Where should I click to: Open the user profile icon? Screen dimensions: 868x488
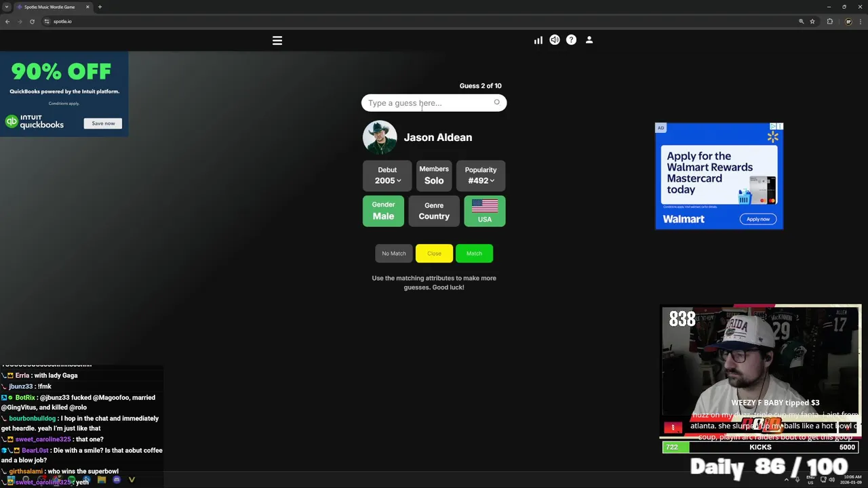tap(589, 40)
